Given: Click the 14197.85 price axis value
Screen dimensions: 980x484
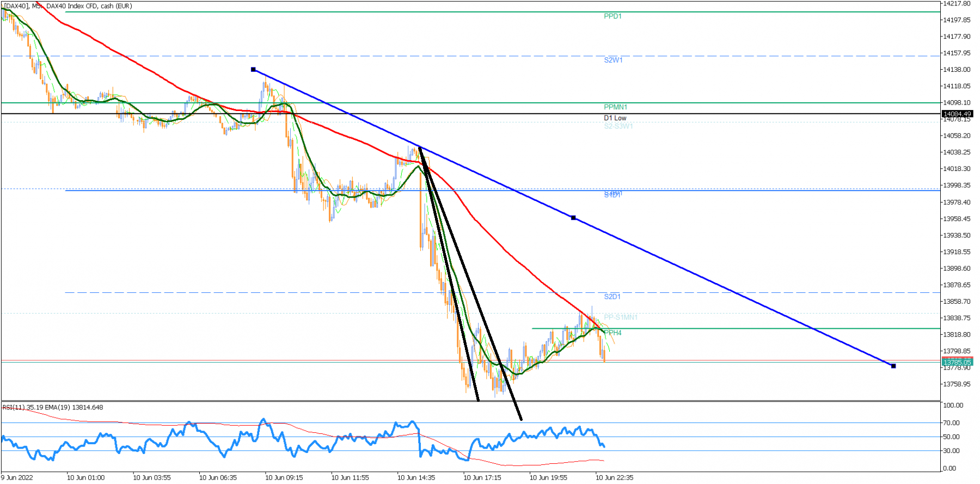Looking at the screenshot, I should pos(957,20).
